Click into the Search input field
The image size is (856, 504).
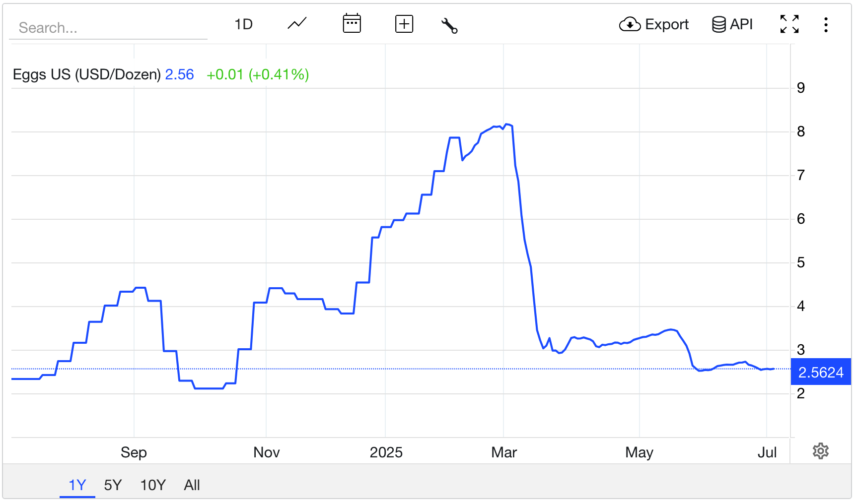click(x=108, y=27)
